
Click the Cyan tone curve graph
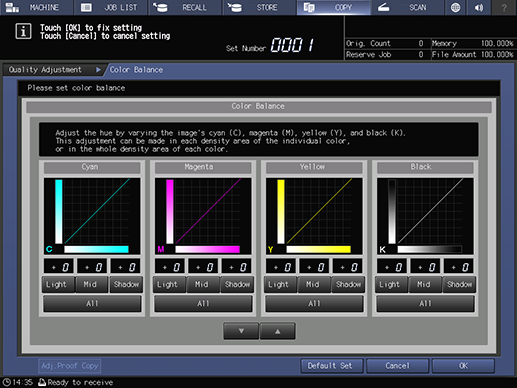click(92, 216)
